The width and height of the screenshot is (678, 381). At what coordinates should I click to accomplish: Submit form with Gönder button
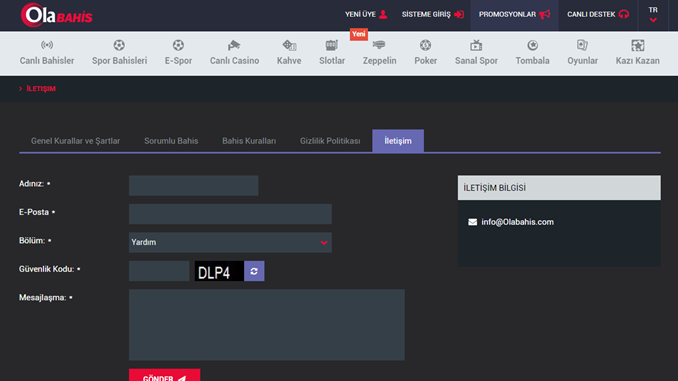[x=164, y=375]
